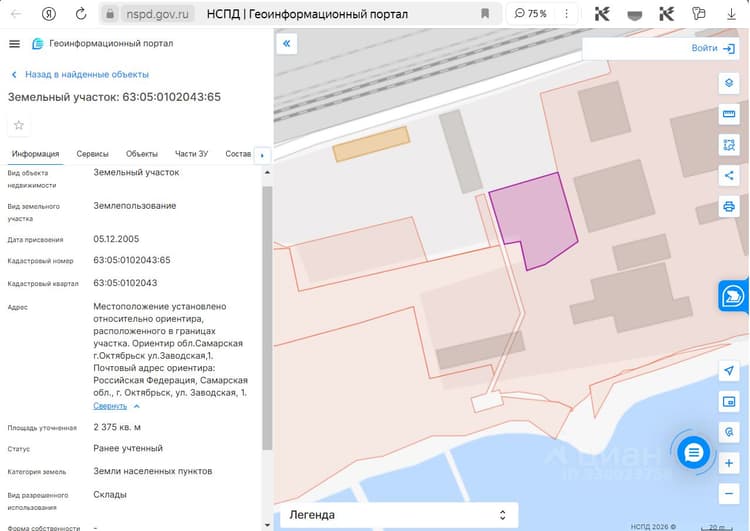The width and height of the screenshot is (750, 531).
Task: Click the permitted use value Склады
Action: coord(110,495)
